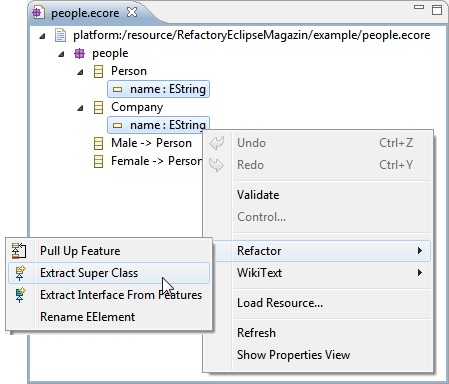The width and height of the screenshot is (449, 384).
Task: Click the Undo arrow icon in the context menu
Action: pyautogui.click(x=217, y=143)
